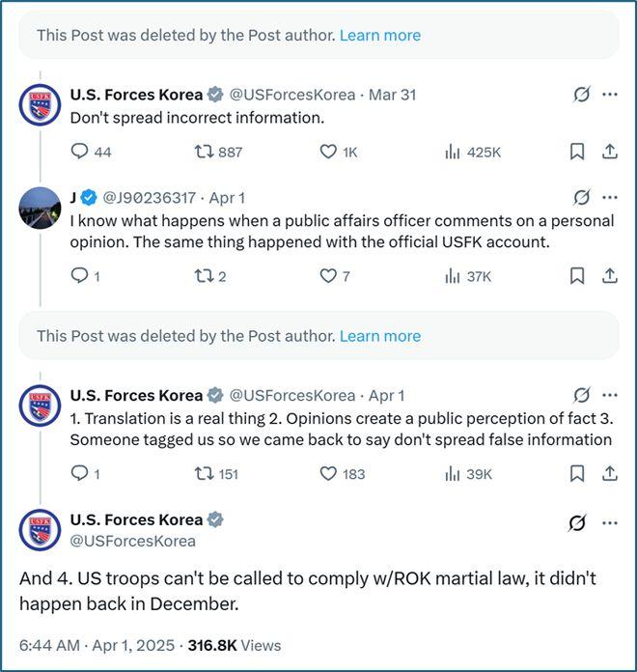Viewport: 637px width, 672px height.
Task: Click the first 'Learn more' link
Action: 380,35
